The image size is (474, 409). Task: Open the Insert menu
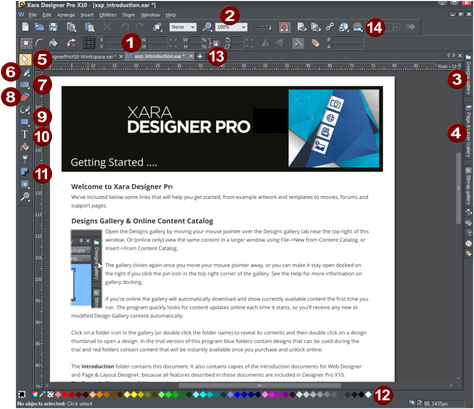coord(87,15)
